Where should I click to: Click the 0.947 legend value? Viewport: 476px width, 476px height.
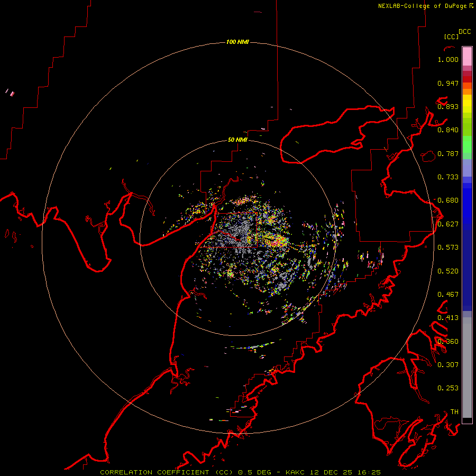tap(448, 83)
